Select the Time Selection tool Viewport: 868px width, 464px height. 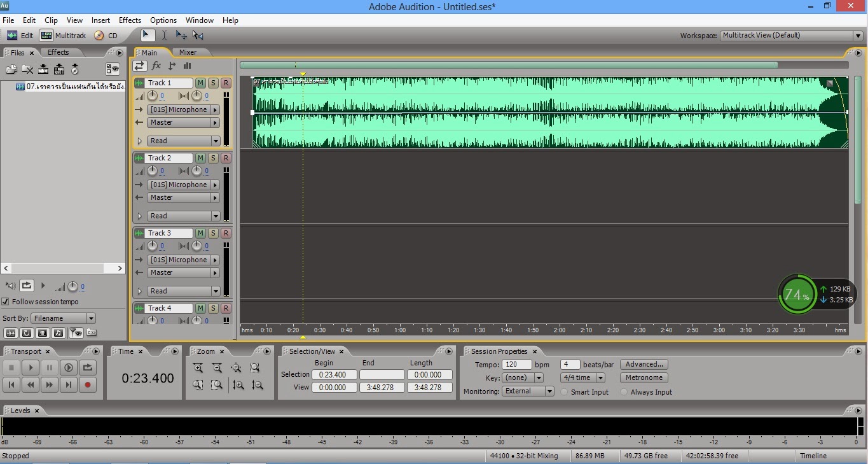(x=164, y=36)
